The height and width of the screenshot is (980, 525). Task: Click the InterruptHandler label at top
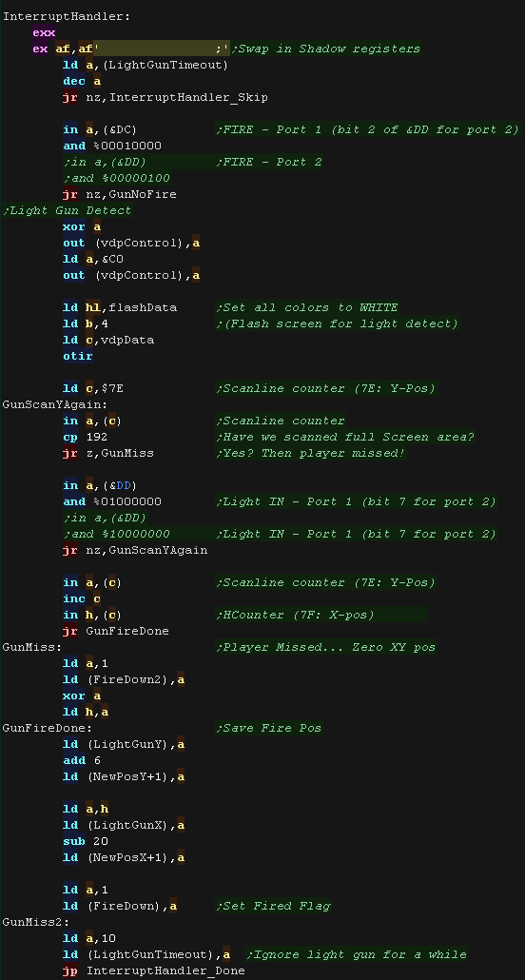point(67,16)
